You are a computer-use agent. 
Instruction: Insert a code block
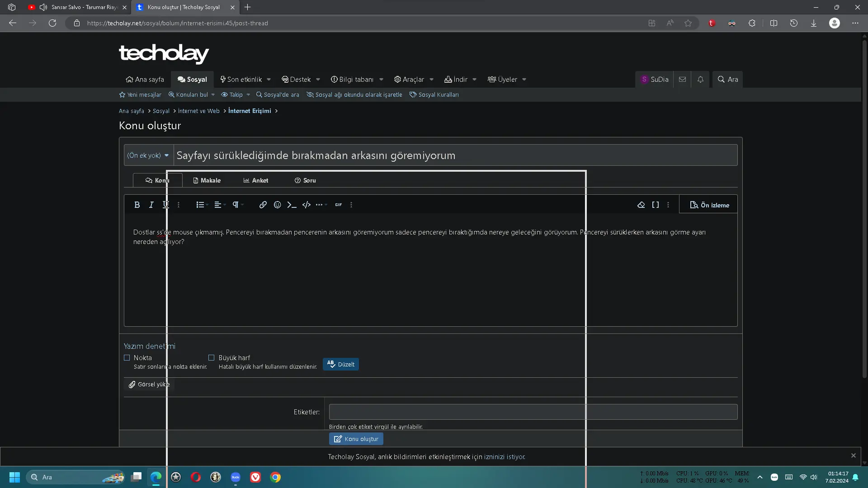pyautogui.click(x=307, y=205)
